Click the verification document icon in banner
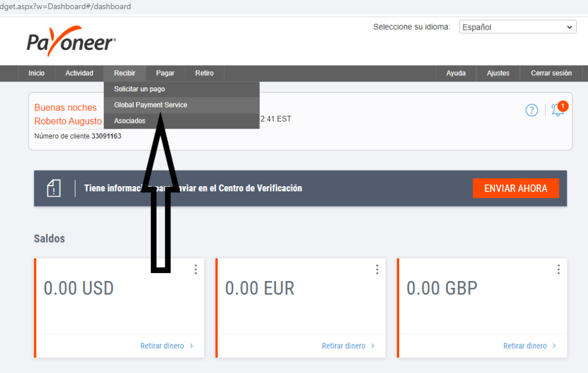Viewport: 588px width, 373px height. coord(53,188)
